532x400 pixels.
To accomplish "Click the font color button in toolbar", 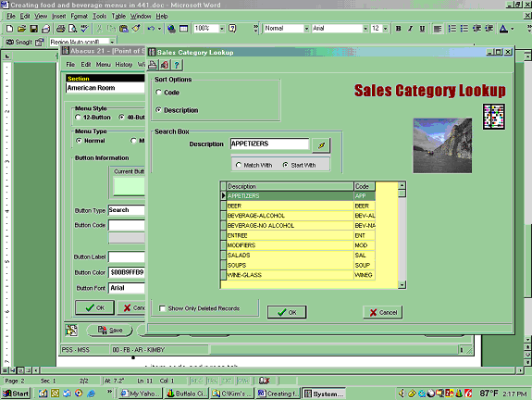I will click(x=504, y=29).
